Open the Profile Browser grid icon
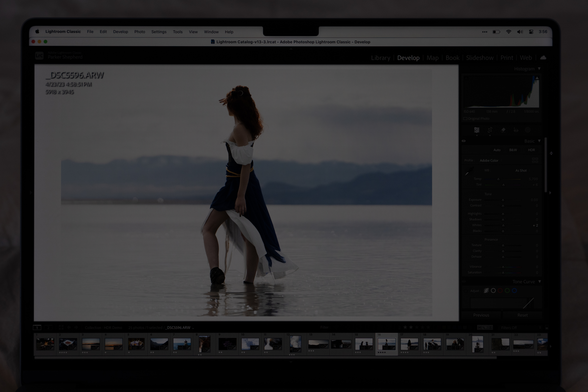This screenshot has height=392, width=588. pyautogui.click(x=535, y=160)
